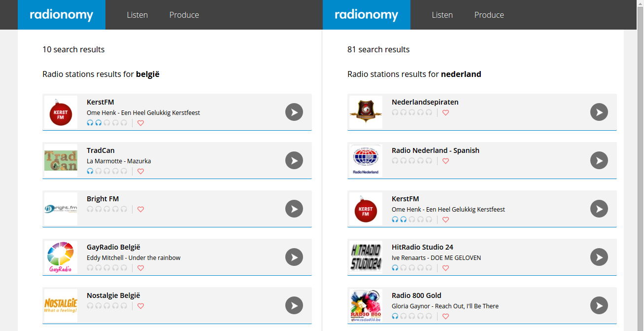Click the vertical scrollbar on right edge
The image size is (644, 331).
click(639, 165)
